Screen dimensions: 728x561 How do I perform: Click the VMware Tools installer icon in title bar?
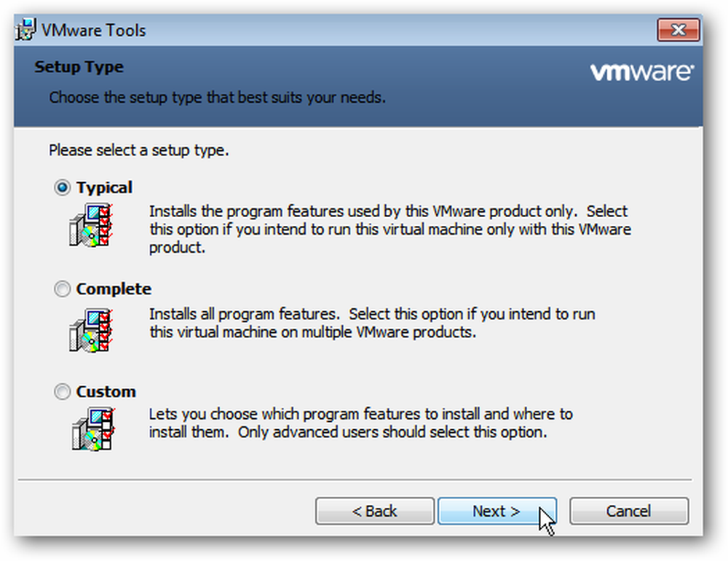tap(25, 30)
